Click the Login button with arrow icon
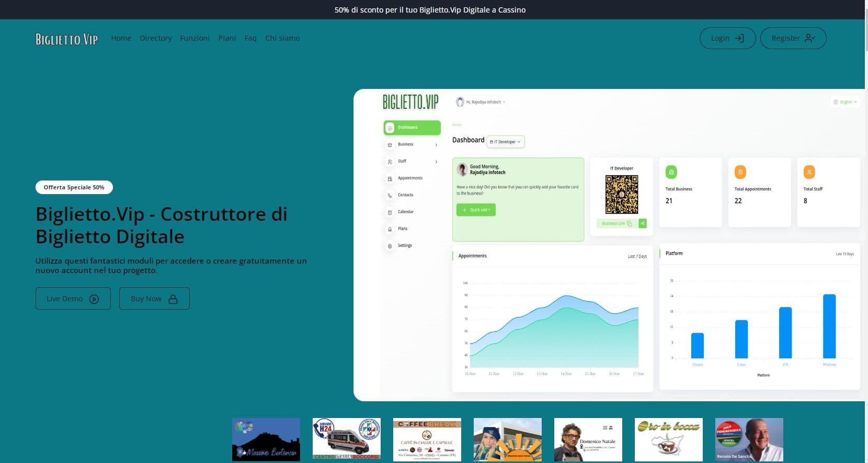Viewport: 868px width, 463px height. pos(727,38)
